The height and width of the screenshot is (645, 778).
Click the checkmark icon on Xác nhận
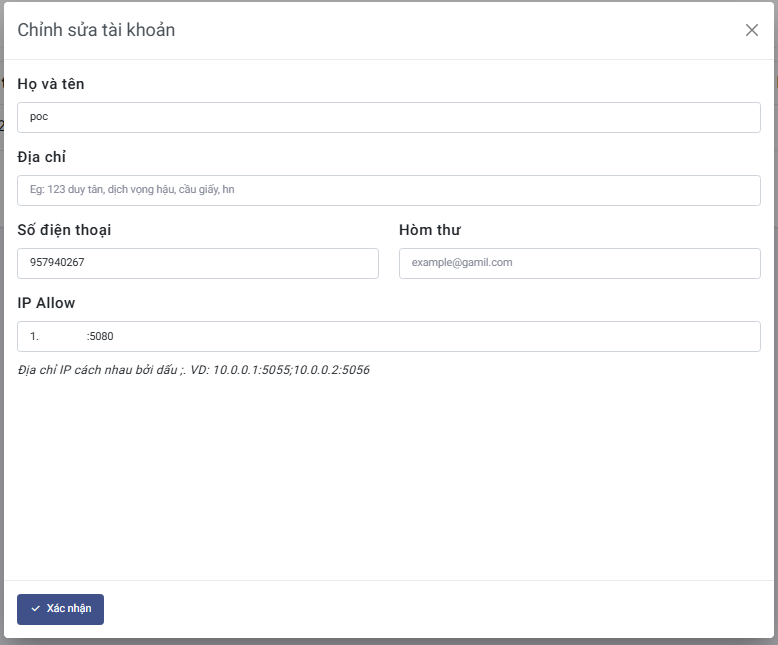coord(35,609)
